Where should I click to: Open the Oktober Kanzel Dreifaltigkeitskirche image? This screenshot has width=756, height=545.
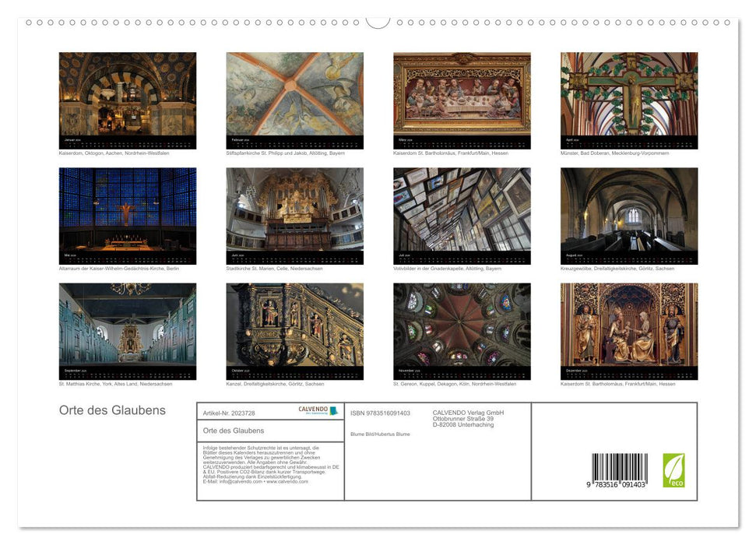pyautogui.click(x=294, y=332)
